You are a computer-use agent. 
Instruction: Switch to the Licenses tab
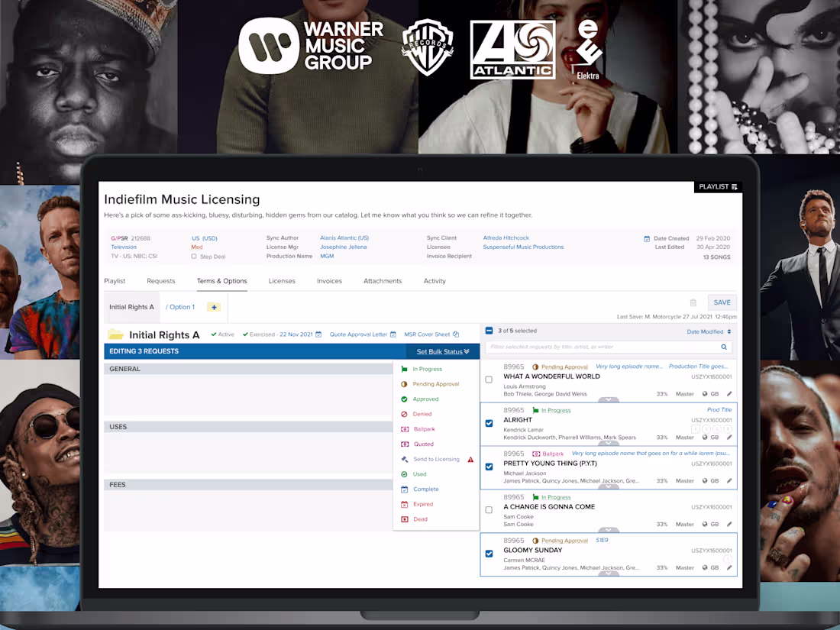(282, 281)
